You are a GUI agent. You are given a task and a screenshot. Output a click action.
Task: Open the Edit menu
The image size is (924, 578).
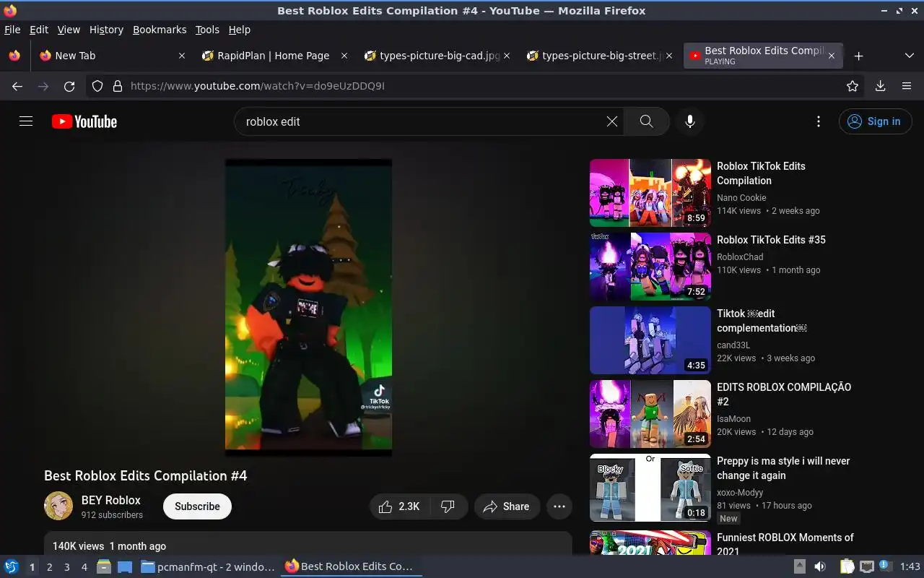[39, 30]
